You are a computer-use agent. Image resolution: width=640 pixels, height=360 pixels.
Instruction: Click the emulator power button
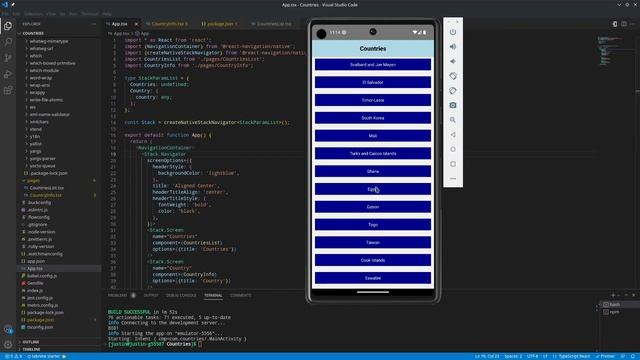click(x=453, y=32)
